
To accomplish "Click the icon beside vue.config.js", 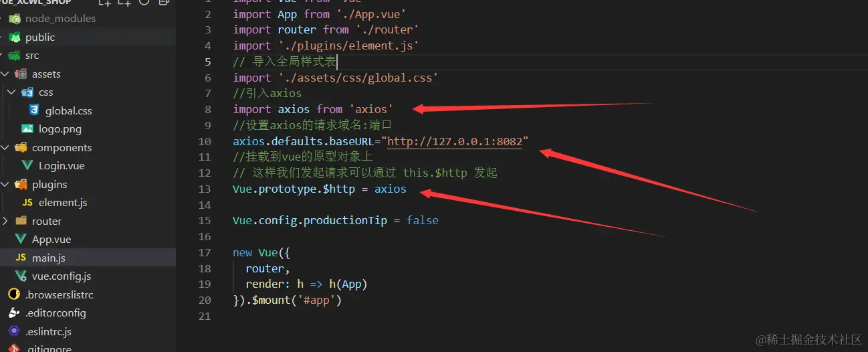I will (x=21, y=276).
